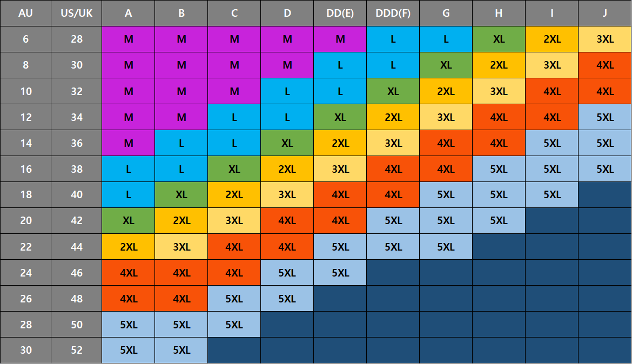632x364 pixels.
Task: Select the DD(E) cup column header
Action: (x=340, y=14)
